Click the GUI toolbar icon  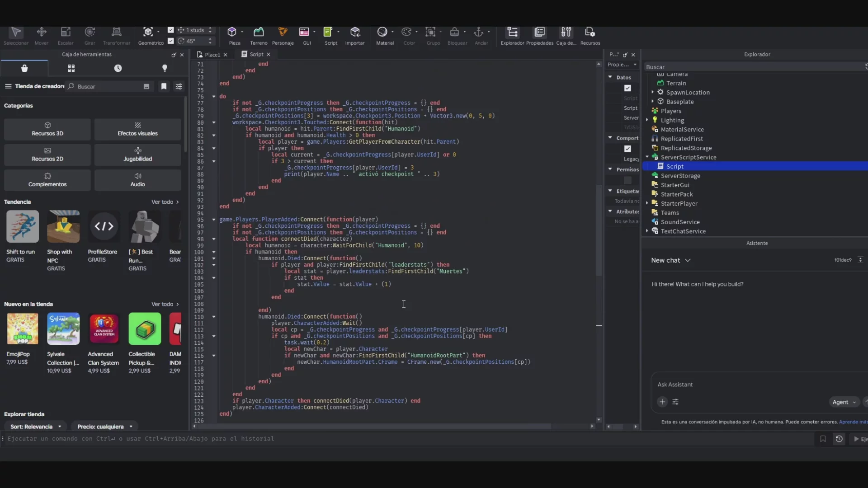304,32
